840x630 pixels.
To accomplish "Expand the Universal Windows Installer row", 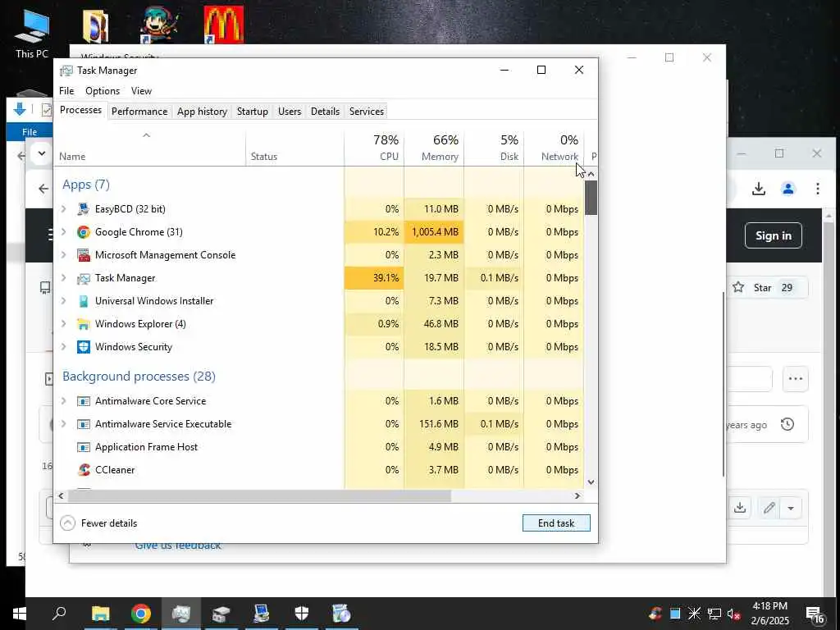I will tap(64, 301).
